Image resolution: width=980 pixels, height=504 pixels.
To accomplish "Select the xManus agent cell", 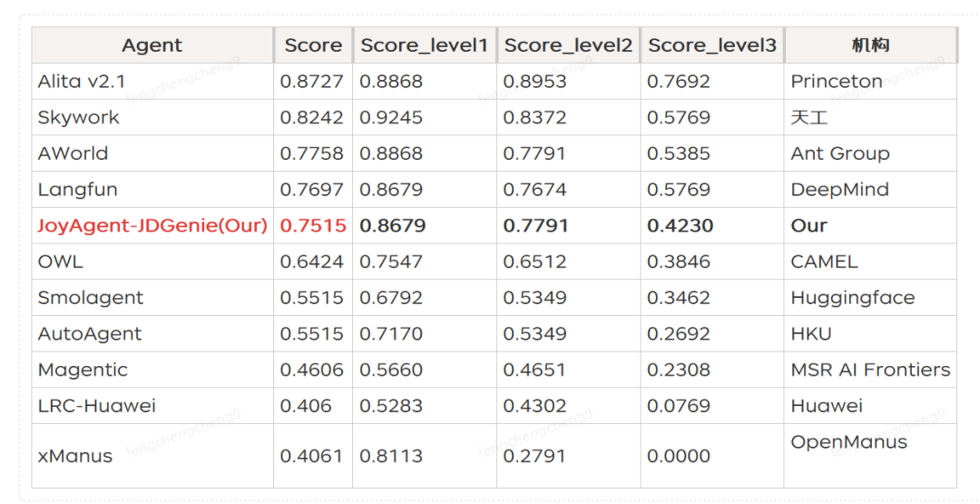I will tap(152, 457).
